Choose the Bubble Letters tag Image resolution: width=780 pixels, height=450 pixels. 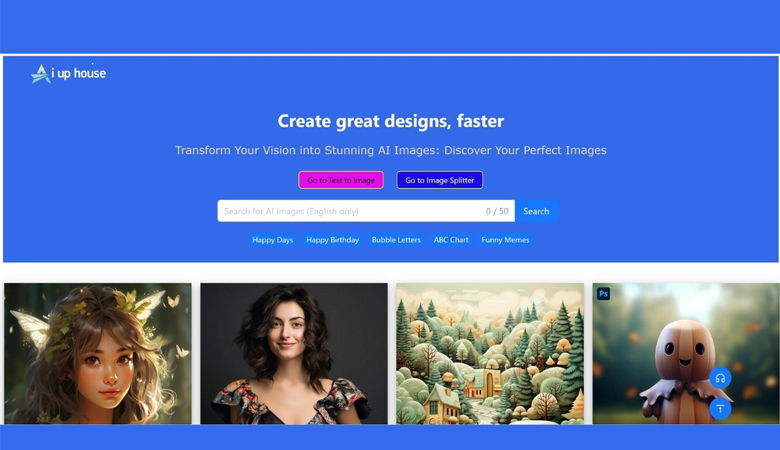click(x=396, y=240)
